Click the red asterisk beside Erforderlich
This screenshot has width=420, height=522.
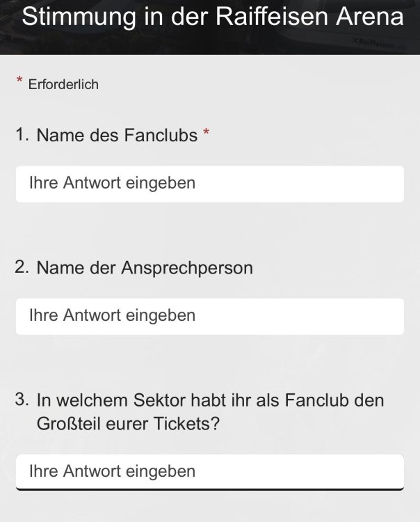pyautogui.click(x=19, y=82)
